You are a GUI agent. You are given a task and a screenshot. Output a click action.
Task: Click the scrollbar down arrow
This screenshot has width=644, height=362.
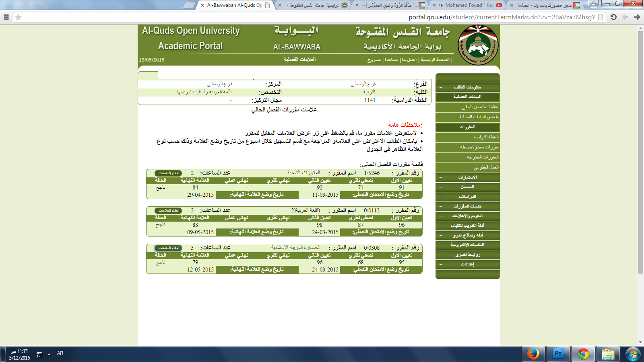640,343
